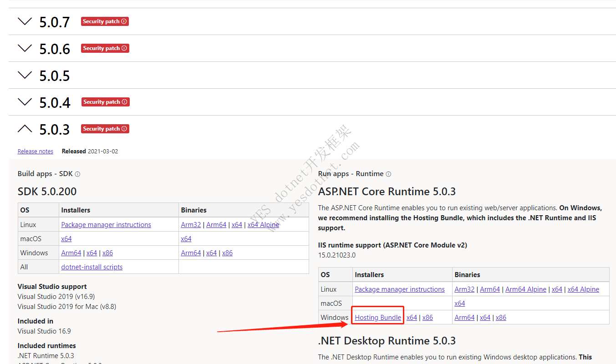Click Security patch badge for 5.0.4
Image resolution: width=616 pixels, height=364 pixels.
click(x=106, y=102)
